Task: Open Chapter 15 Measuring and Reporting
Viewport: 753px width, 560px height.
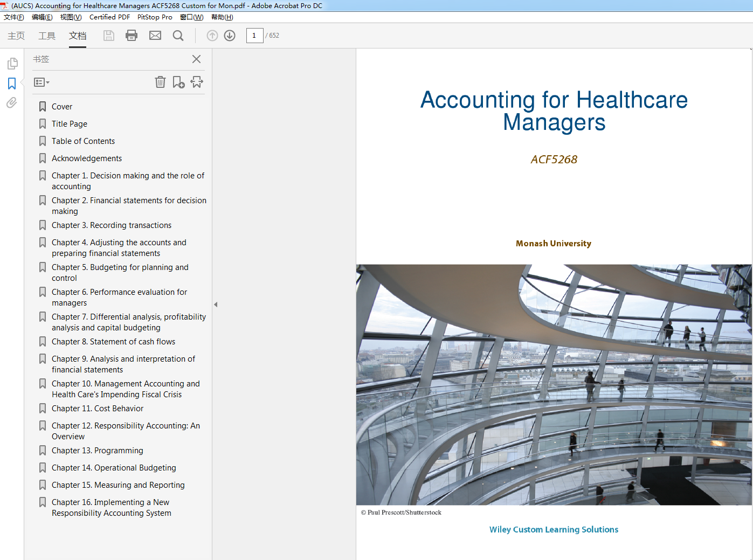Action: tap(118, 485)
